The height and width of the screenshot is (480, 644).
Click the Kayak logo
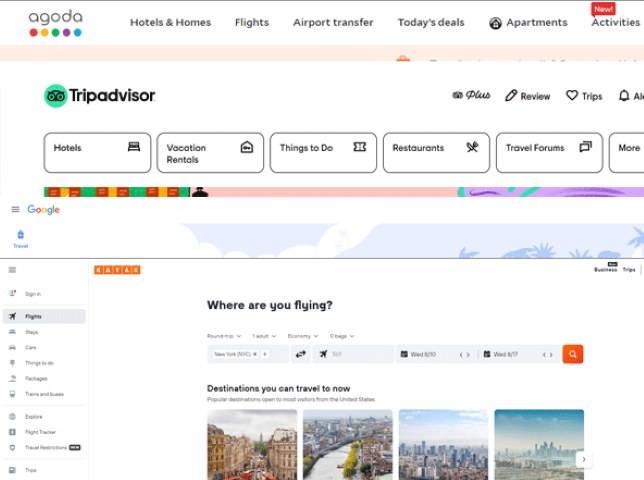(x=117, y=270)
